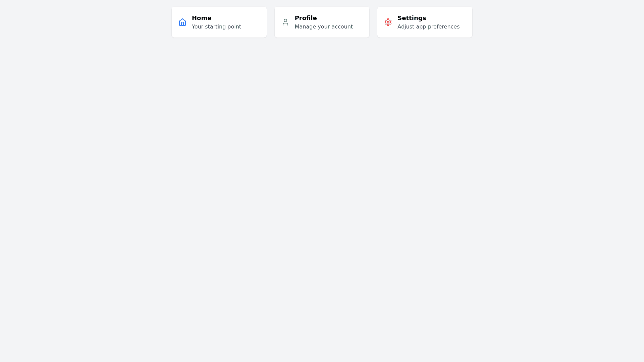
Task: Click the 'Manage your account' subtitle
Action: (324, 26)
